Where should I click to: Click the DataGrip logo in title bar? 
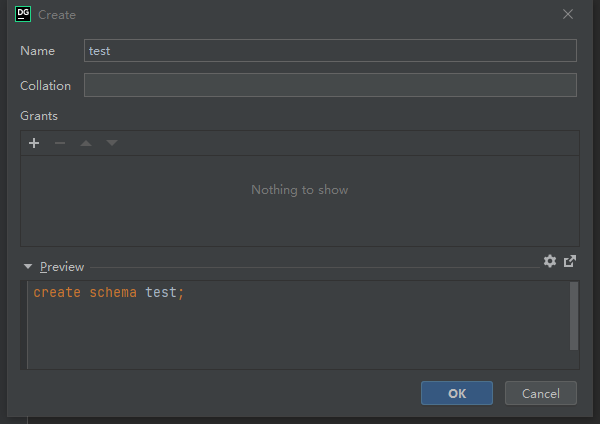tap(24, 14)
